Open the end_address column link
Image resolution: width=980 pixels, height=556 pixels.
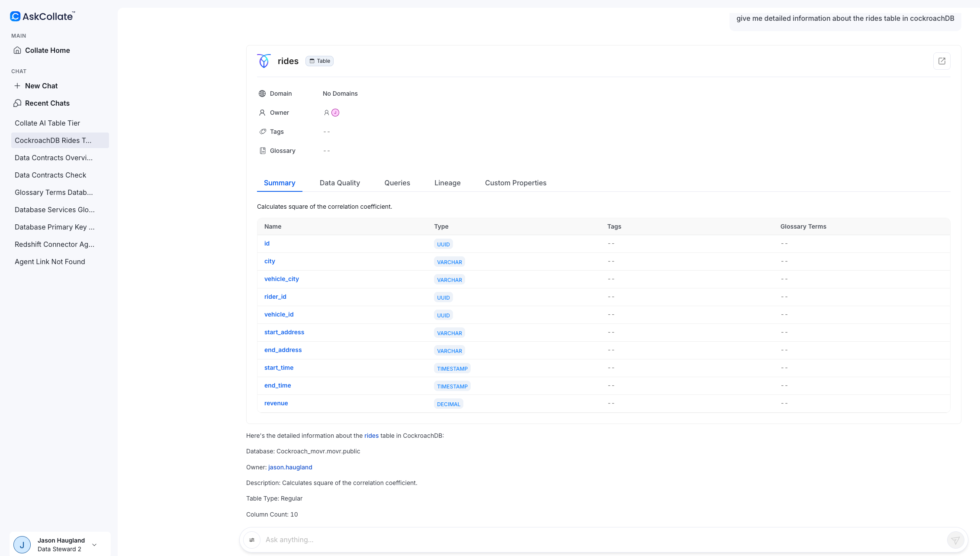point(283,350)
